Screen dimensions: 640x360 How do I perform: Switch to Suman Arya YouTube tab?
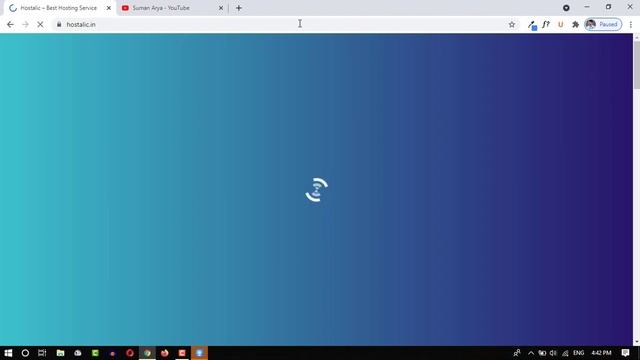click(x=161, y=8)
